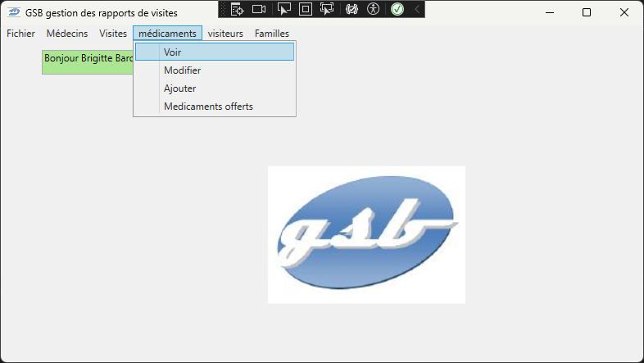644x363 pixels.
Task: Close the GSB application window
Action: [624, 13]
